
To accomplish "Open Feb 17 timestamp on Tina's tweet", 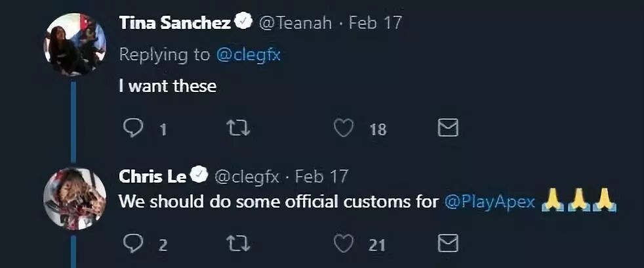I will (375, 22).
